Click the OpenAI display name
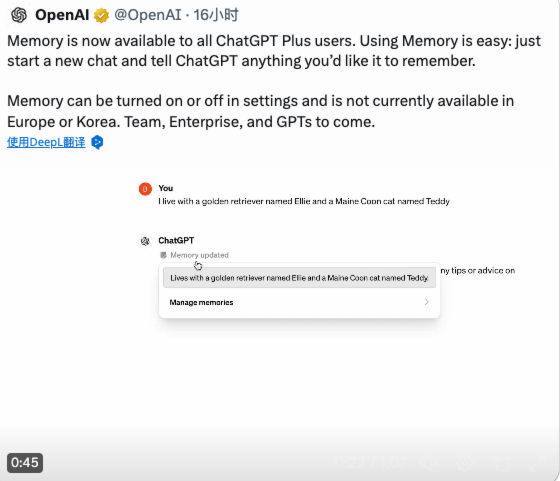This screenshot has height=481, width=560. 62,15
